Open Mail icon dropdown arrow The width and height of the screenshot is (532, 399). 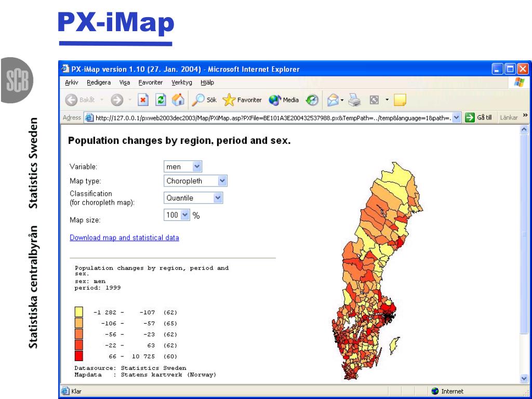click(342, 100)
